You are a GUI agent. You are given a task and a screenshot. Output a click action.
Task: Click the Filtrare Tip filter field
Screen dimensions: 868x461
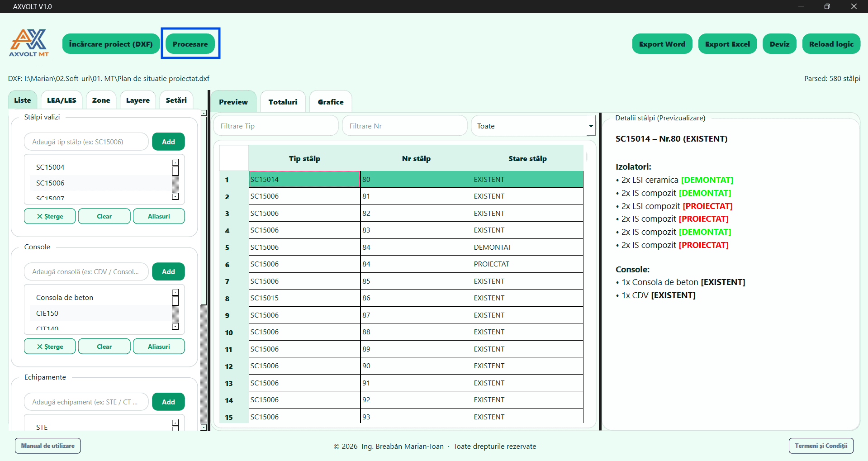tap(276, 126)
